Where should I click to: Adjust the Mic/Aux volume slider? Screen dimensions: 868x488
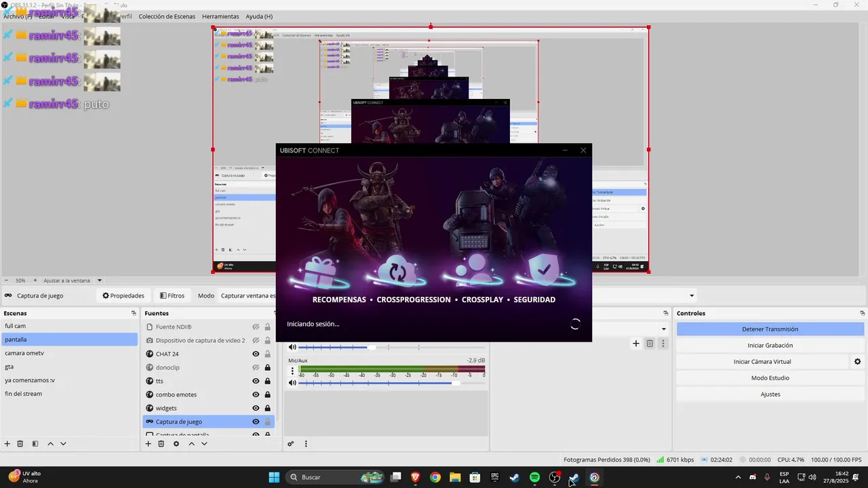click(x=391, y=383)
